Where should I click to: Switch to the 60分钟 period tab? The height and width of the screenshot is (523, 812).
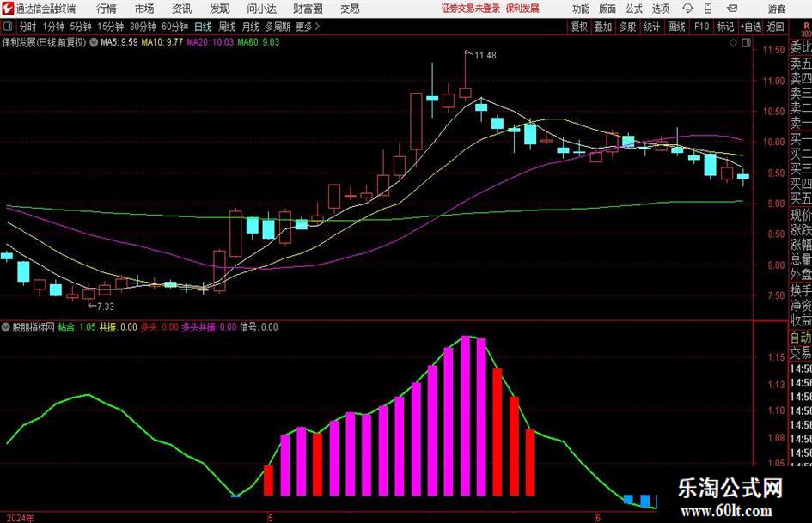174,27
